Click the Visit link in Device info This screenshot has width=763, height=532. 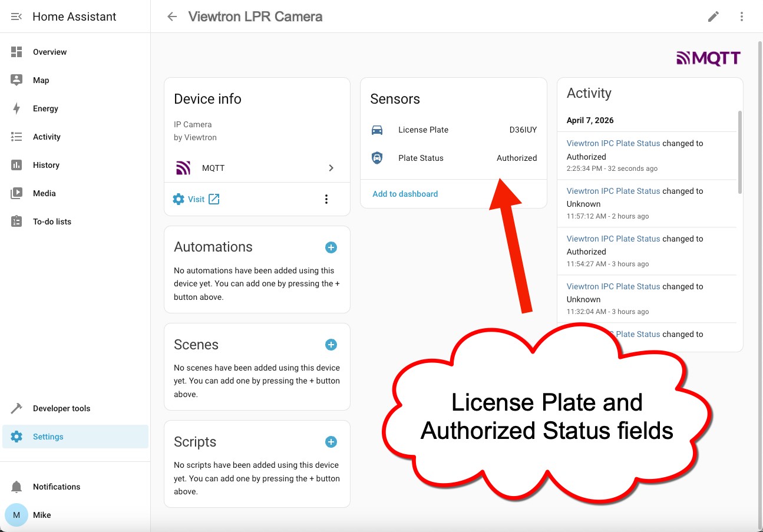click(196, 199)
